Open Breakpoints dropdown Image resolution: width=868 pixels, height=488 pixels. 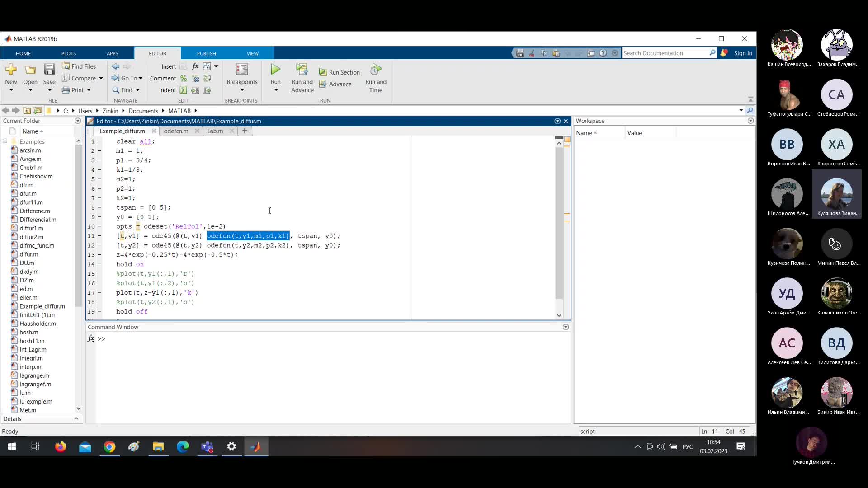pyautogui.click(x=242, y=90)
